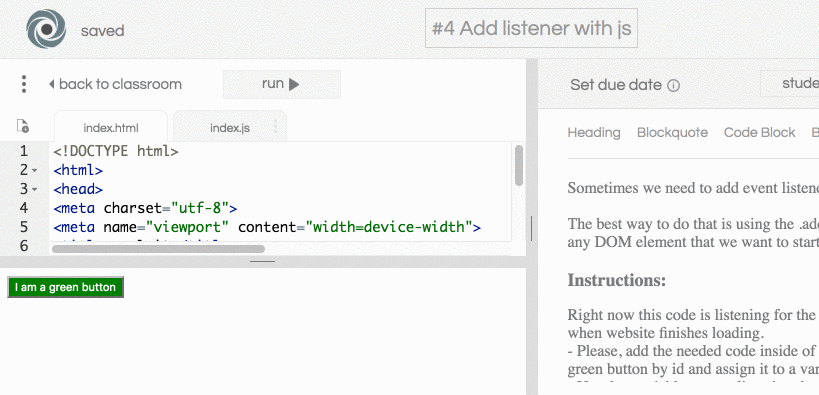The height and width of the screenshot is (395, 819).
Task: Switch to index.js tab
Action: point(230,128)
